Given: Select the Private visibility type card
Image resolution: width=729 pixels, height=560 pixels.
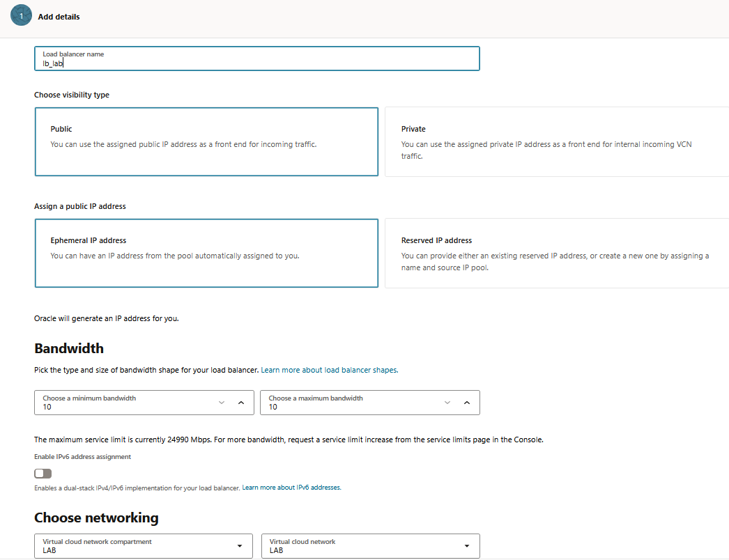Looking at the screenshot, I should click(557, 142).
